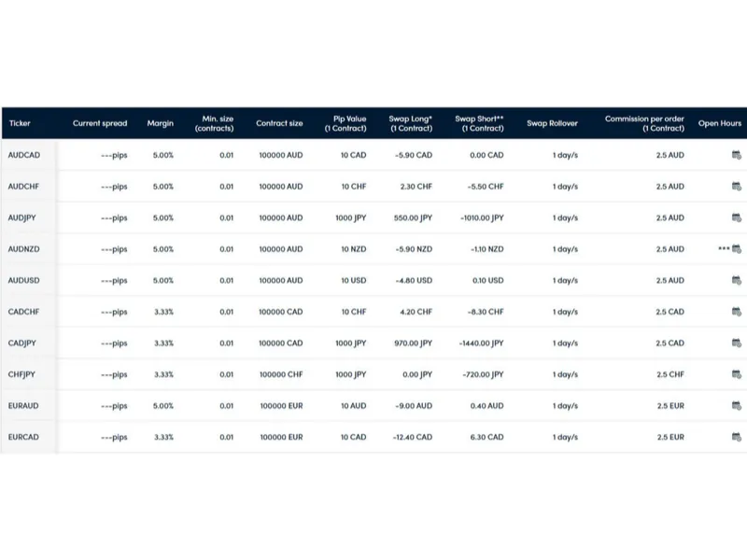Open trading hours calendar for CADJPY
The width and height of the screenshot is (747, 560).
(x=737, y=343)
